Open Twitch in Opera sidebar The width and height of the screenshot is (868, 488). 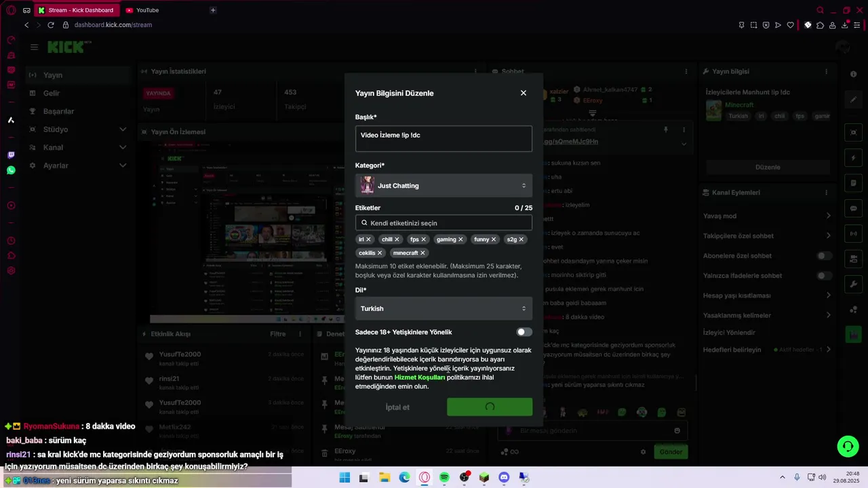(x=11, y=155)
